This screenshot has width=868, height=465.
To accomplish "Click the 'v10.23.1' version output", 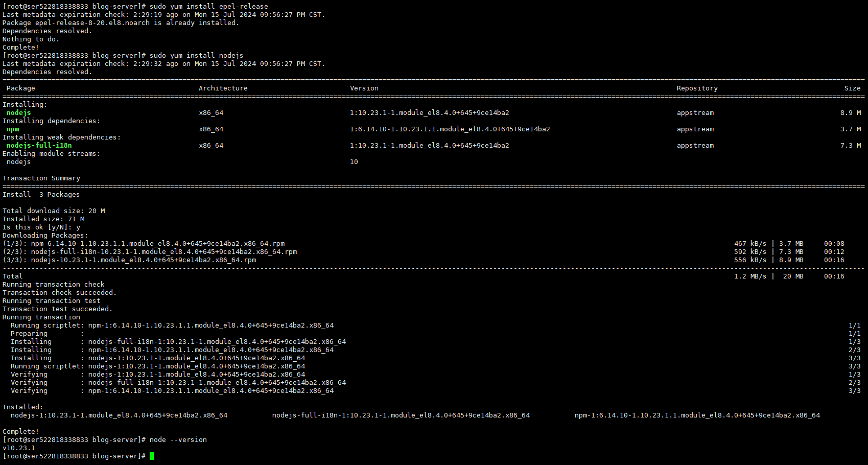I will (x=19, y=448).
